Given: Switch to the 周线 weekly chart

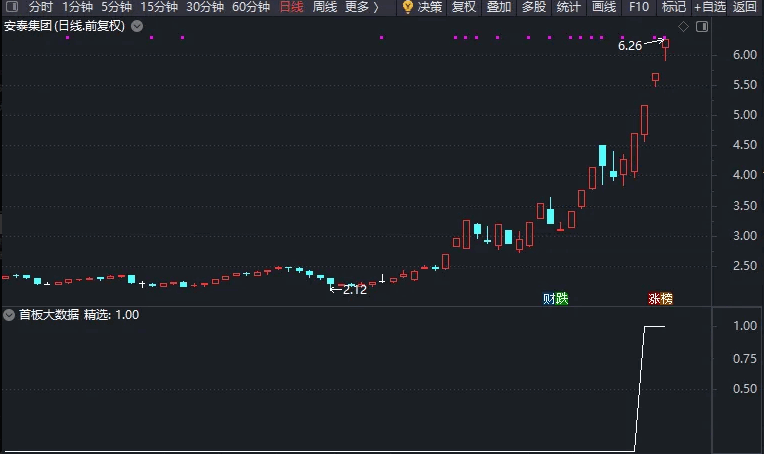Looking at the screenshot, I should [325, 7].
